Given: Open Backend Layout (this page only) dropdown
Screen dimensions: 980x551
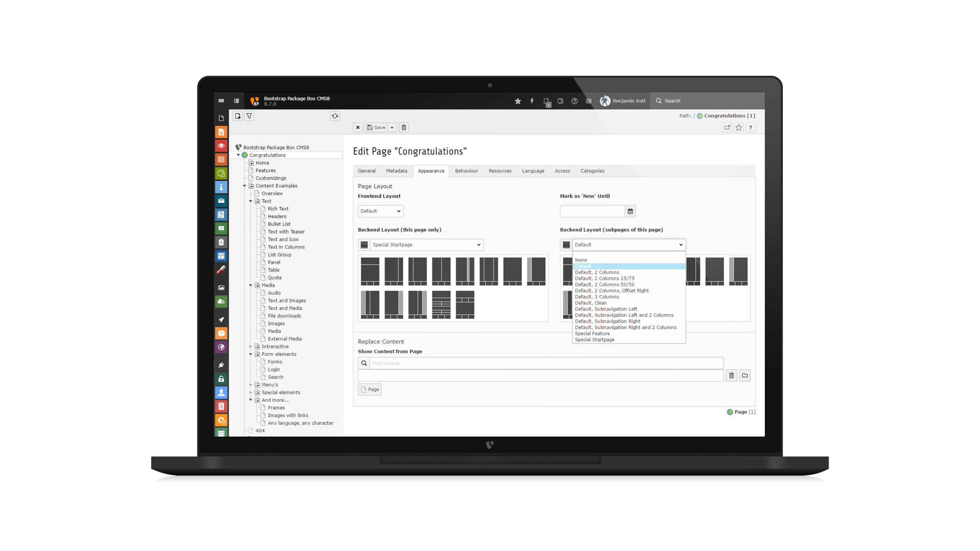Looking at the screenshot, I should [426, 245].
